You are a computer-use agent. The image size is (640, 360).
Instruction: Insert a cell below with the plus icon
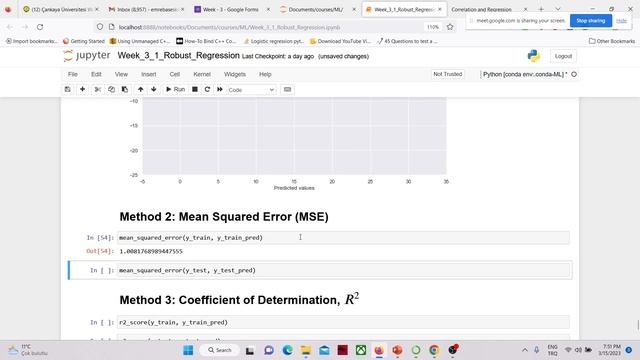coord(82,89)
